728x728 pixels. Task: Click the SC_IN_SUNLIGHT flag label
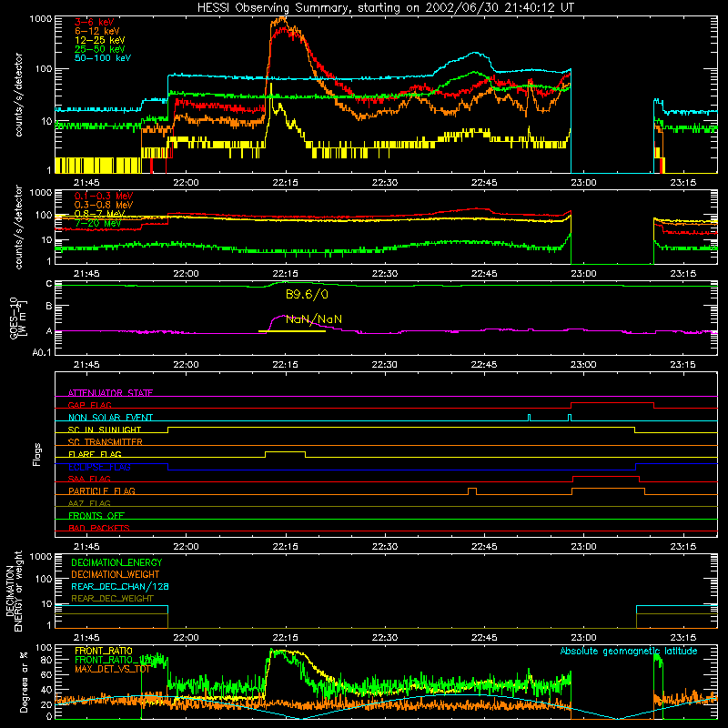[105, 430]
